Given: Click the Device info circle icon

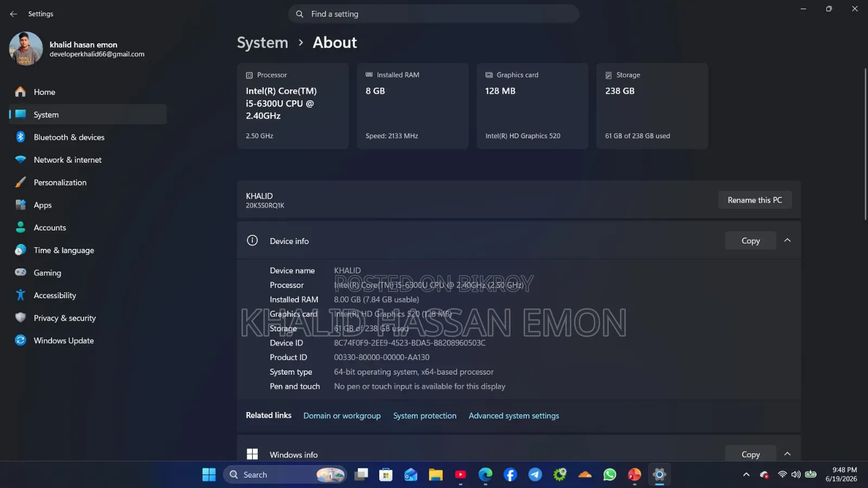Looking at the screenshot, I should click(252, 240).
